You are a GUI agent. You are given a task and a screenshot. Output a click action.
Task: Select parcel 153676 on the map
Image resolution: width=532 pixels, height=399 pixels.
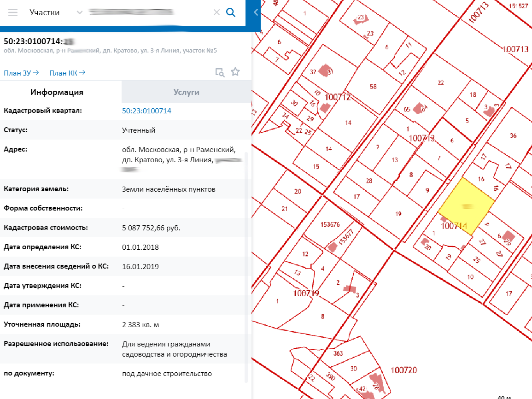(331, 225)
